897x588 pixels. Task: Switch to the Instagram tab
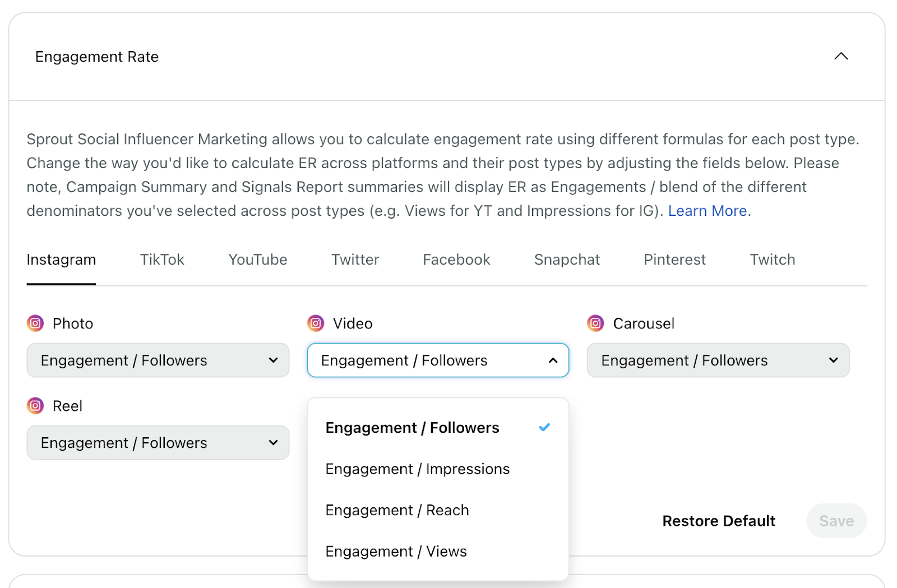tap(61, 260)
